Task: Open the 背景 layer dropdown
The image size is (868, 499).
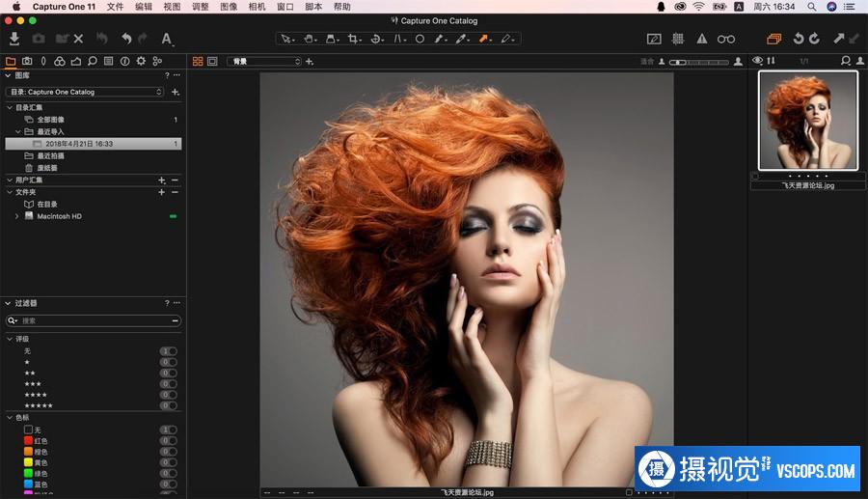Action: coord(264,62)
